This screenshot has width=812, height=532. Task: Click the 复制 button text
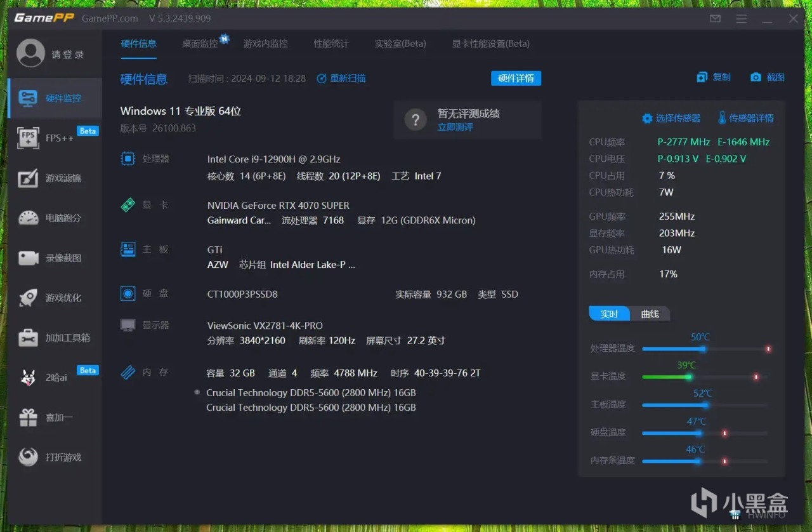coord(722,77)
